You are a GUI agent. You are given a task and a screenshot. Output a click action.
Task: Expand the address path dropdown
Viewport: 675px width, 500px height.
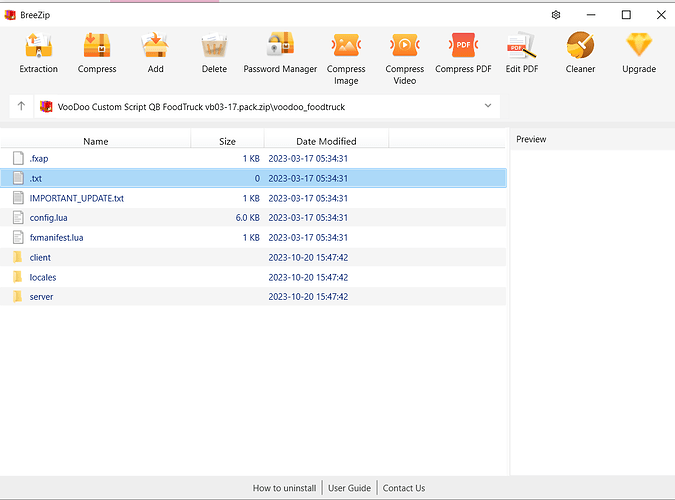488,106
